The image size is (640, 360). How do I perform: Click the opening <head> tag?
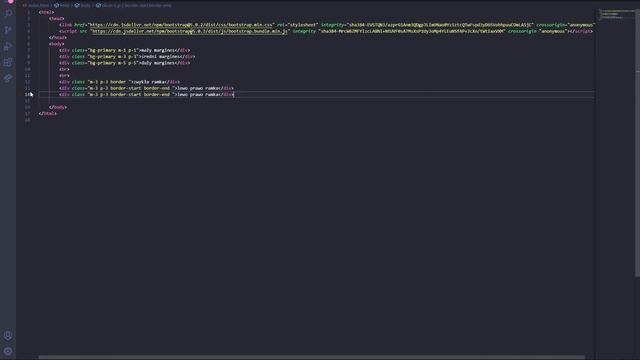(x=57, y=18)
